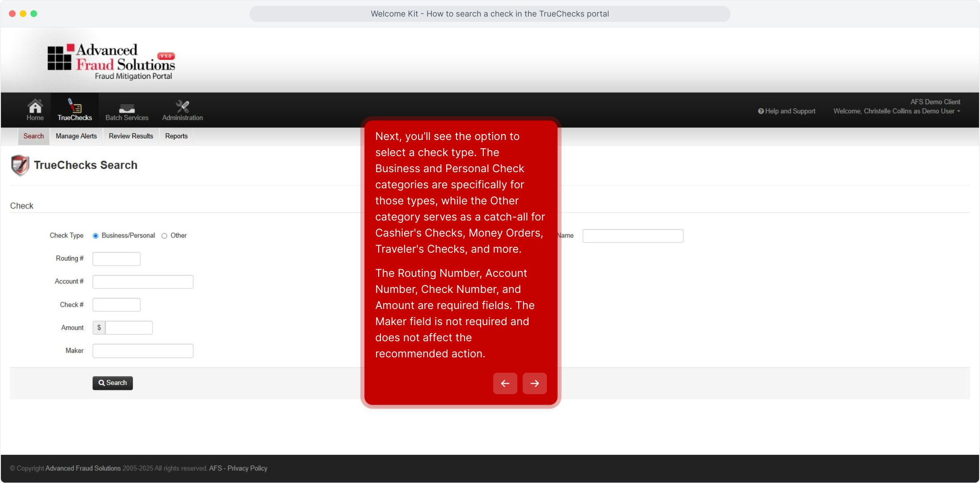The image size is (980, 483).
Task: Click the Account # input field
Action: (143, 282)
